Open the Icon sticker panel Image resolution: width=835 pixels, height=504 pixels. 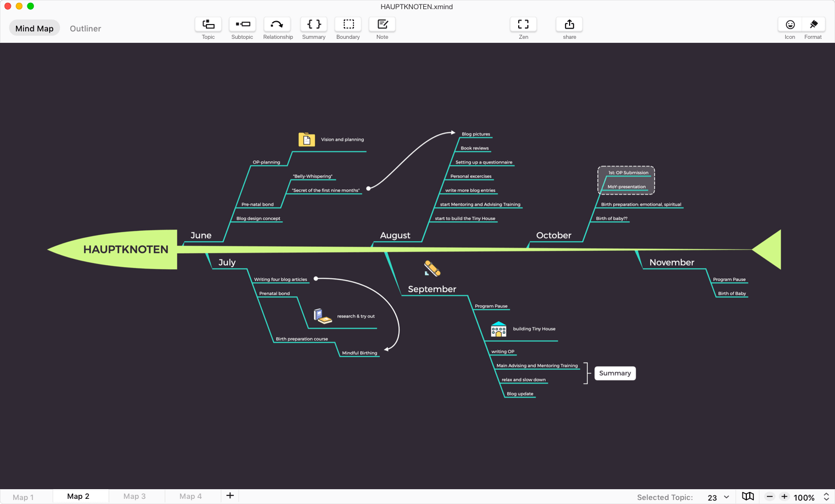coord(790,25)
